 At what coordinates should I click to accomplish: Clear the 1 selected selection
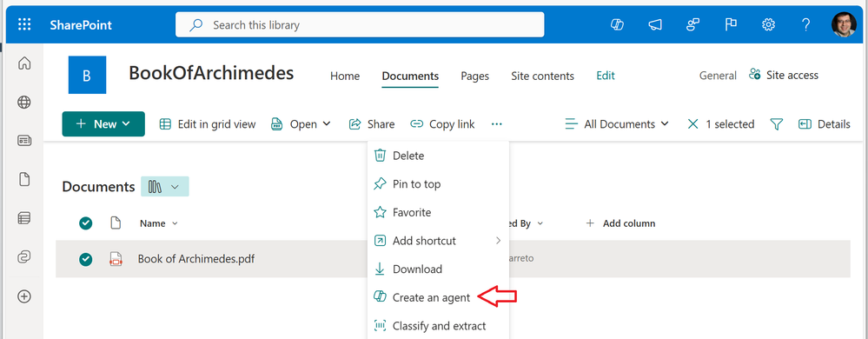(692, 124)
